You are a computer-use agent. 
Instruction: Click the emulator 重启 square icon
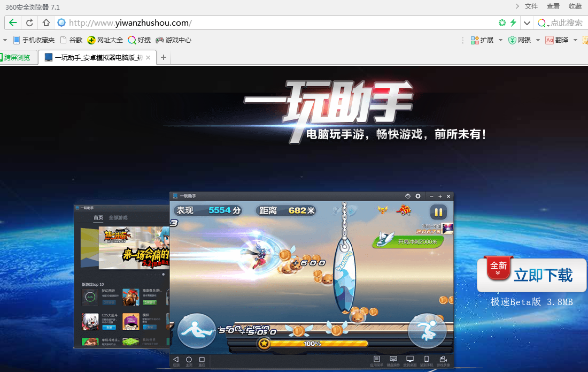pyautogui.click(x=202, y=361)
